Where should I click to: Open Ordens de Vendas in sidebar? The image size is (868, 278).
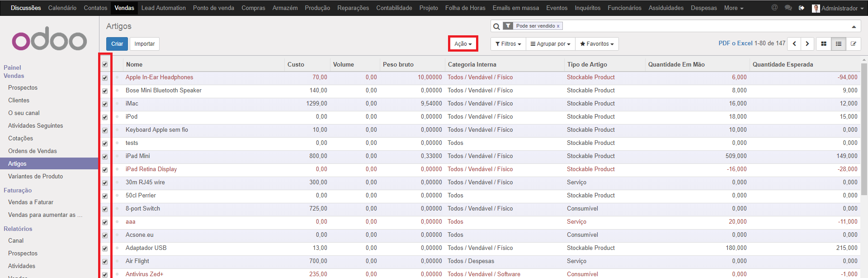(33, 151)
